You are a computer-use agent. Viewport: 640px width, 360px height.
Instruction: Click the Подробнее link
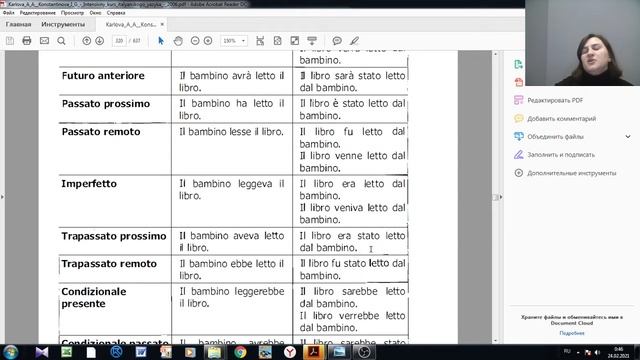(x=572, y=333)
